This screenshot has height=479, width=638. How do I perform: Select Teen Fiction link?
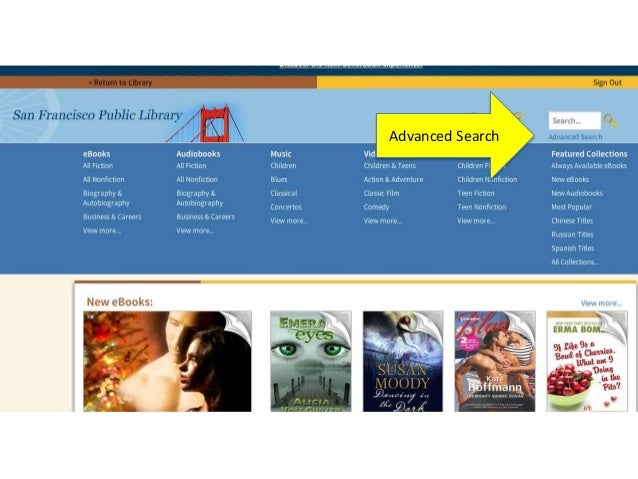pyautogui.click(x=476, y=193)
